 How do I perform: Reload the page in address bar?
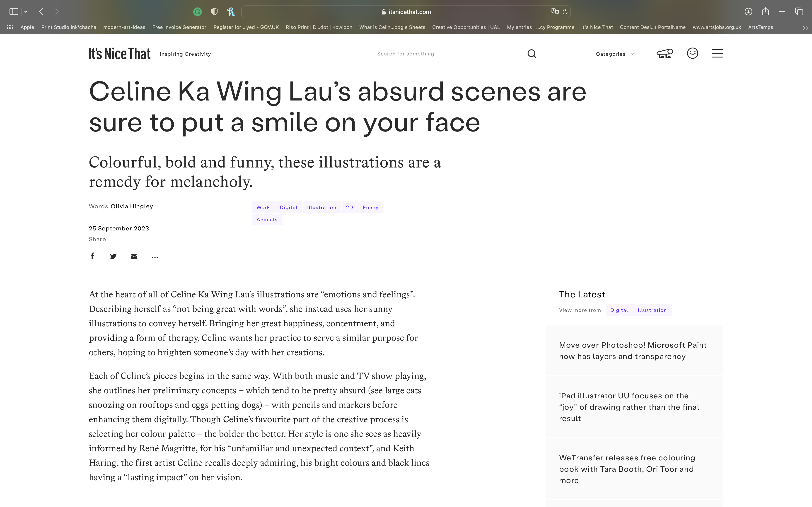pyautogui.click(x=565, y=12)
